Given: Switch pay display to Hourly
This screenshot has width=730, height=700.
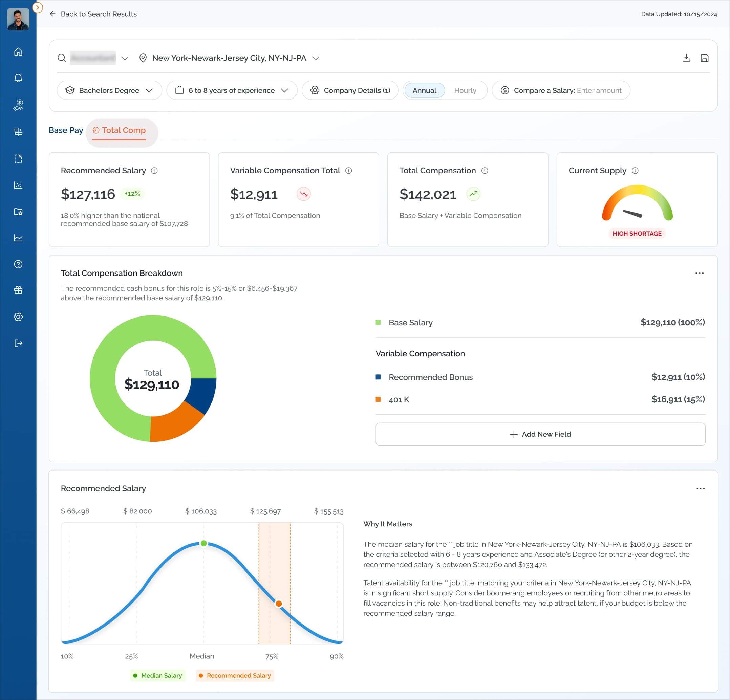Looking at the screenshot, I should point(465,90).
